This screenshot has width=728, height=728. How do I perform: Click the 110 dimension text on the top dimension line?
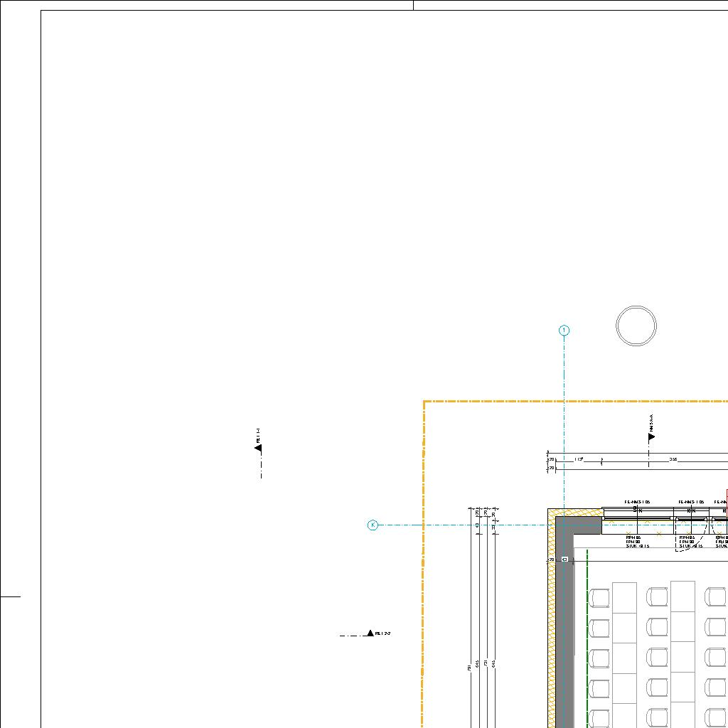[579, 460]
